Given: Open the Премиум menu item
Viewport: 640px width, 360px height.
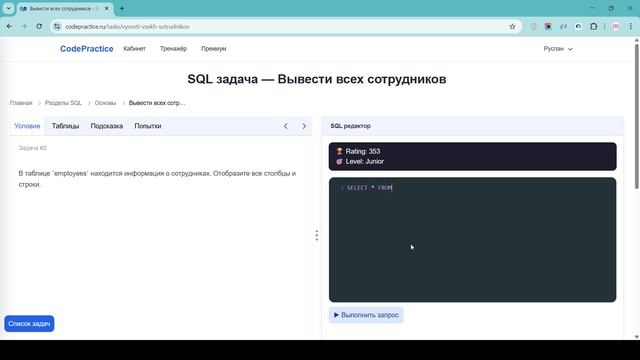Looking at the screenshot, I should click(213, 49).
